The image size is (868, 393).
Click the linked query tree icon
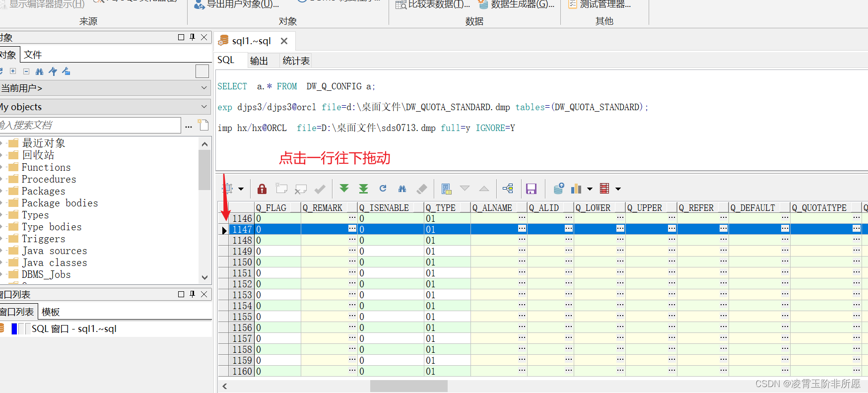click(x=508, y=188)
